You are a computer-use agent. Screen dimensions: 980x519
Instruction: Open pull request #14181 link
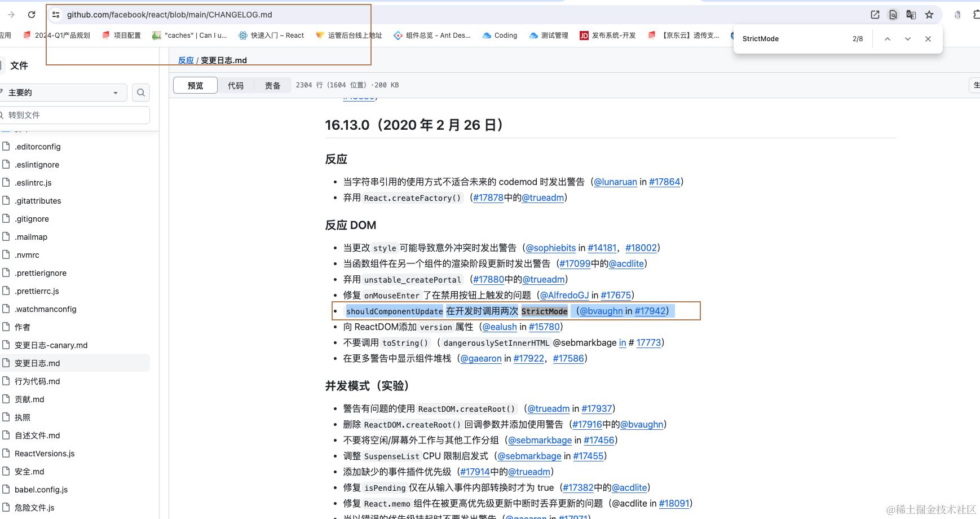602,248
